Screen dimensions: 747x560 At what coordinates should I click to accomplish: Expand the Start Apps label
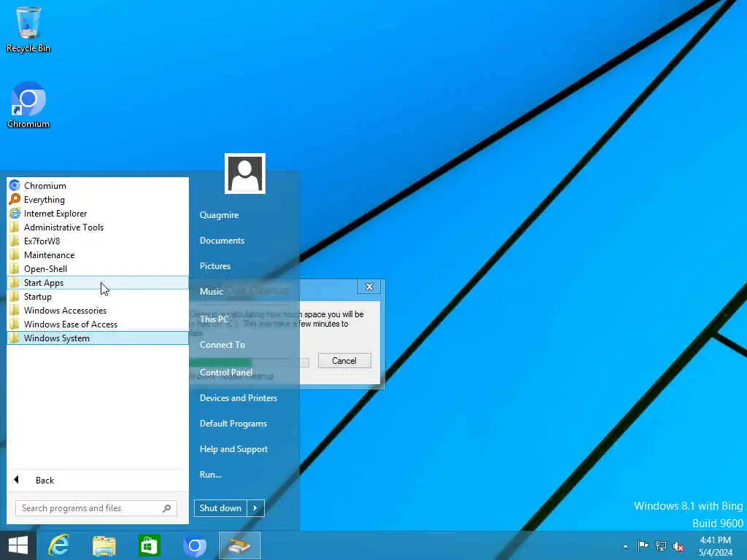[x=44, y=283]
